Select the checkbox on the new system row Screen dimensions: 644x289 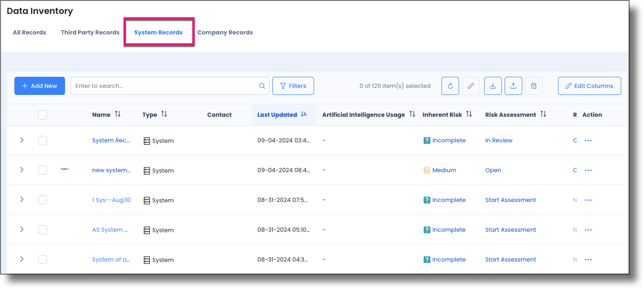pyautogui.click(x=42, y=170)
